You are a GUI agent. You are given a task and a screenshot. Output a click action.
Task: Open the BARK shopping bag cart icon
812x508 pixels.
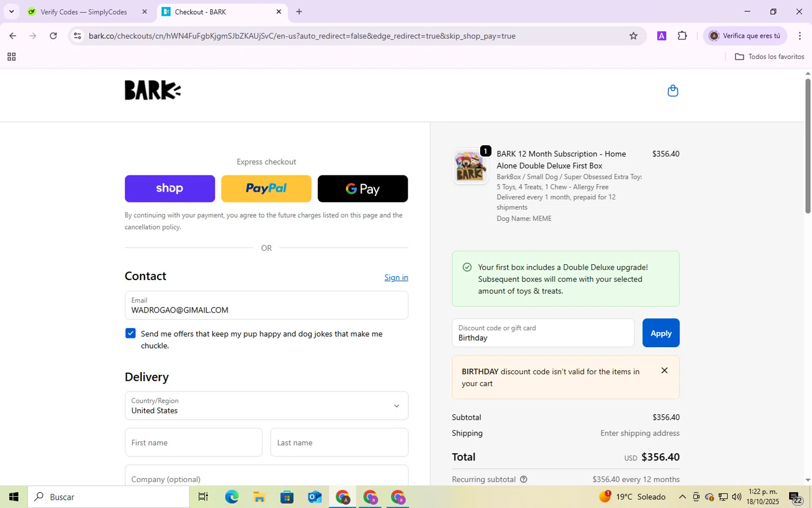coord(673,90)
